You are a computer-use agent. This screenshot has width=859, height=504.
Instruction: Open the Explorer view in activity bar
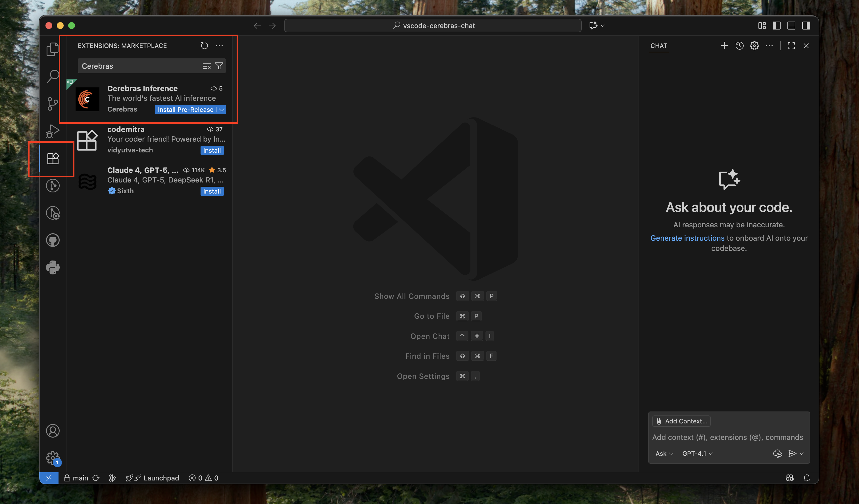pos(53,49)
